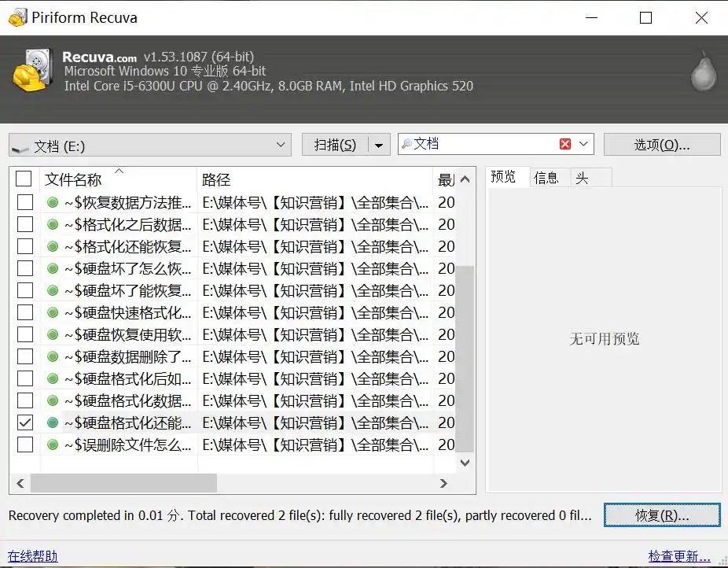Check the box for ~$硬盘格式化后如 file
The image size is (728, 568).
tap(25, 378)
